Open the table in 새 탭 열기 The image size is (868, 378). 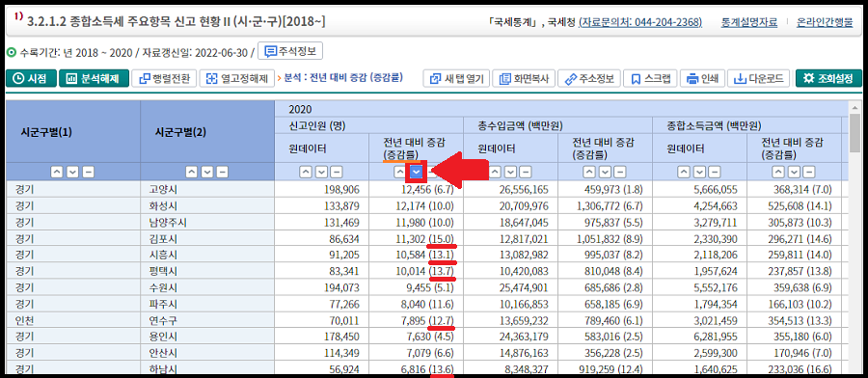coord(457,78)
